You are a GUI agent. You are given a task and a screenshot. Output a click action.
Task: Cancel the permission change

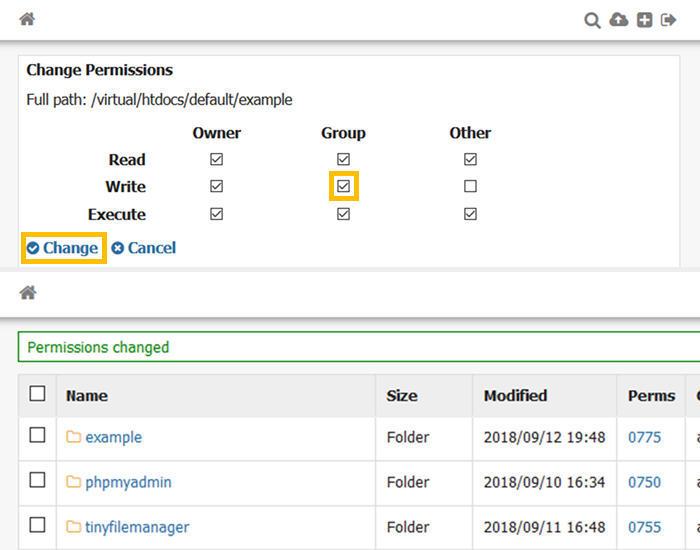(143, 248)
